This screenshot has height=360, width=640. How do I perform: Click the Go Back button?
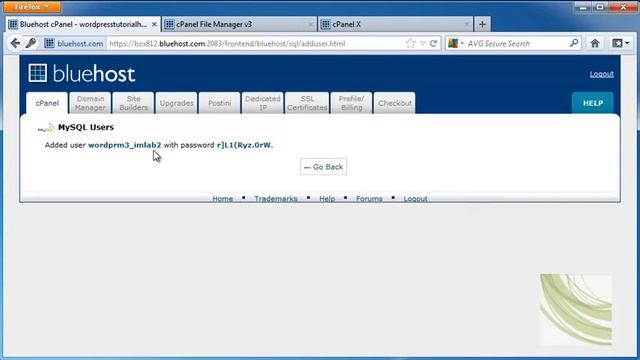323,167
